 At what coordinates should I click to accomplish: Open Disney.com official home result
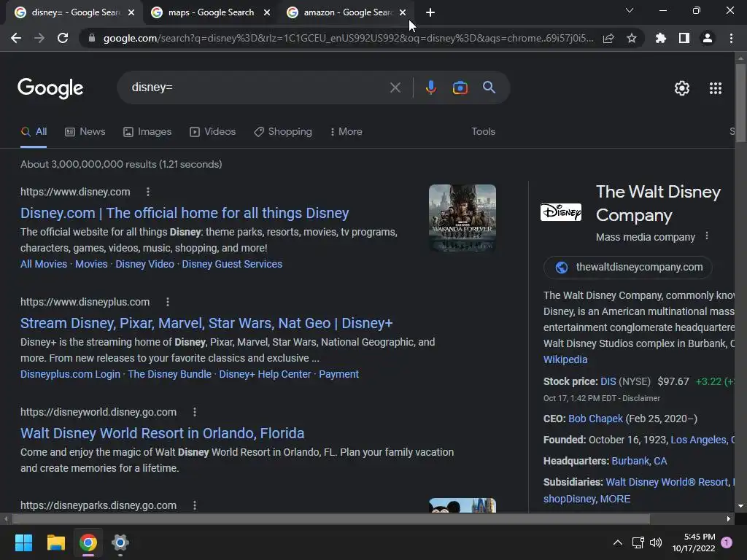[185, 213]
